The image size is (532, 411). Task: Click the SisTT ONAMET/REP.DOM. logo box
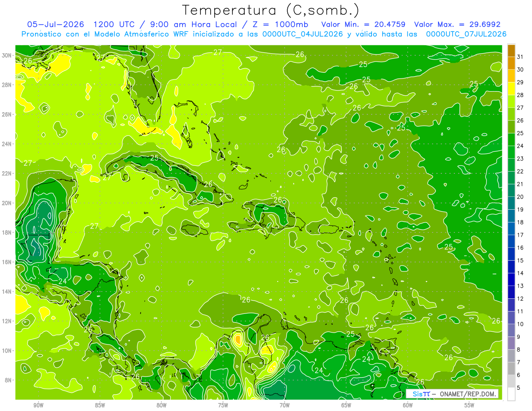452,394
